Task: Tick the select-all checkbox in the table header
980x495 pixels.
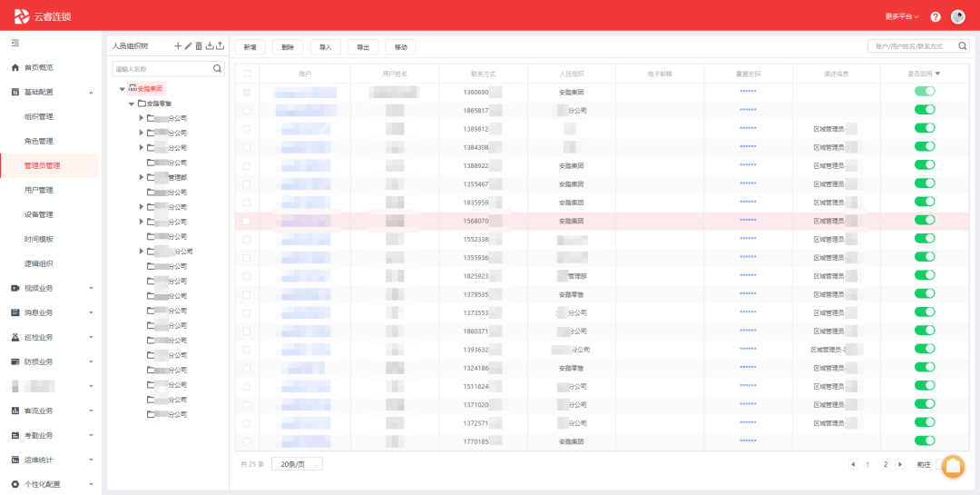Action: (x=247, y=74)
